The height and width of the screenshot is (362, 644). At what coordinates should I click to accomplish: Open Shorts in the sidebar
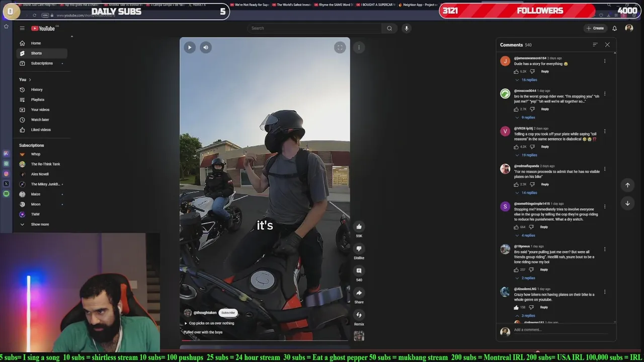(41, 53)
